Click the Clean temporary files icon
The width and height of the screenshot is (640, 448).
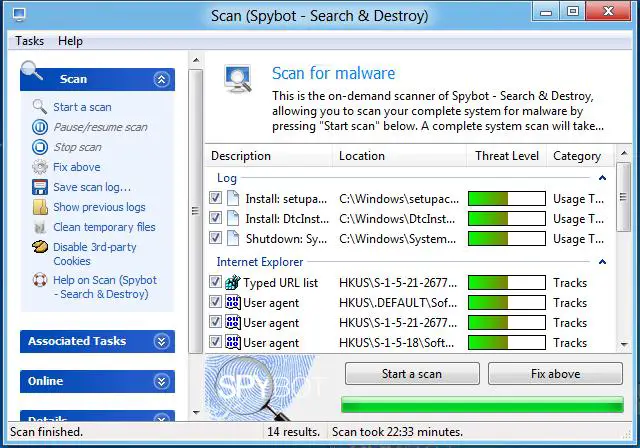pos(40,227)
